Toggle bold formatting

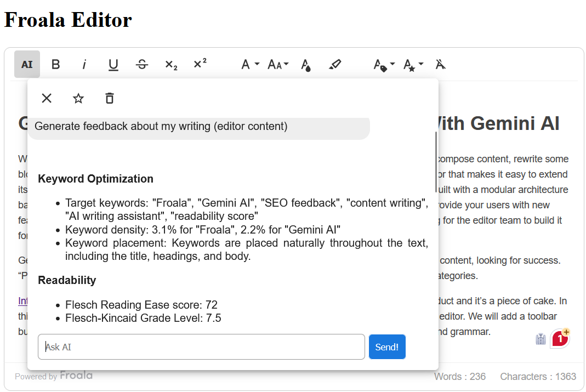(x=56, y=64)
